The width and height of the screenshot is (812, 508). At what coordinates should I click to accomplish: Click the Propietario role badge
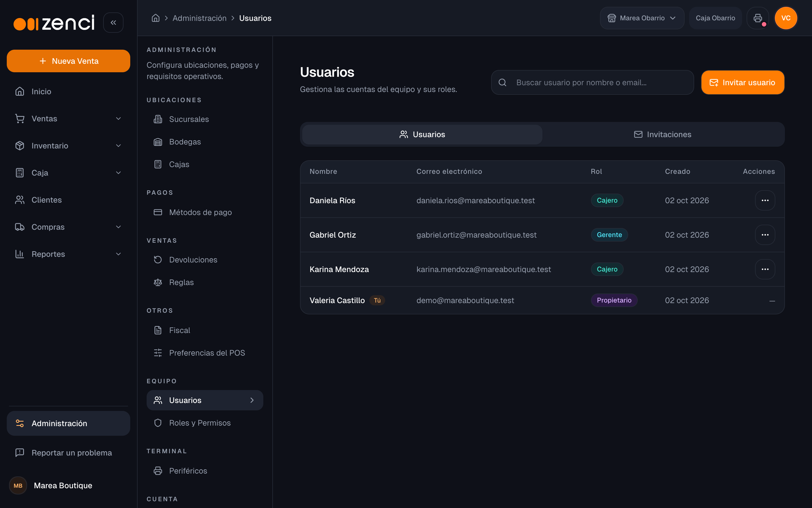[x=614, y=300]
